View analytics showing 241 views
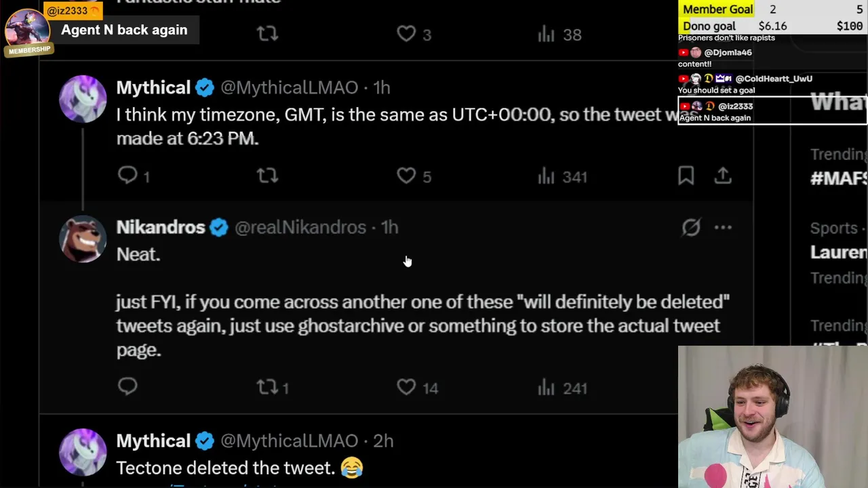The width and height of the screenshot is (868, 488). pos(562,388)
